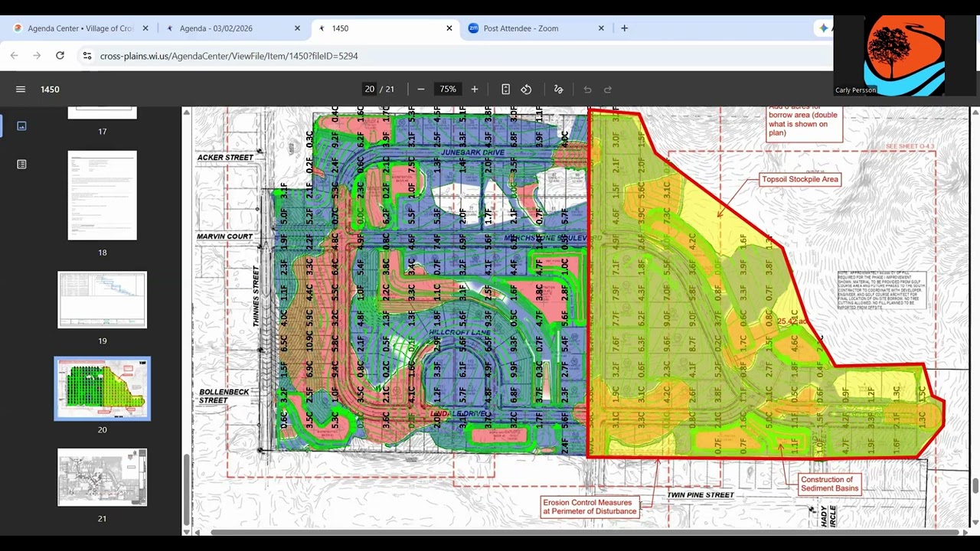Show thumbnails view in sidebar
This screenshot has height=551, width=980.
[21, 126]
